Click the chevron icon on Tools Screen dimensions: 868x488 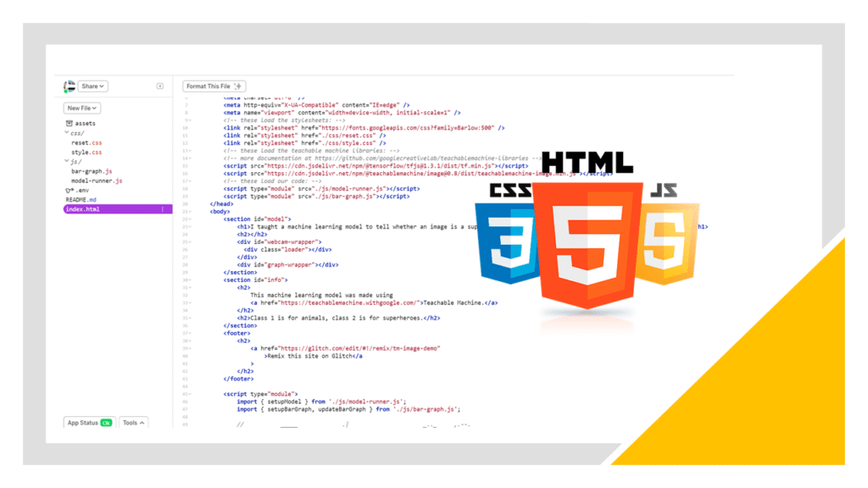(142, 422)
